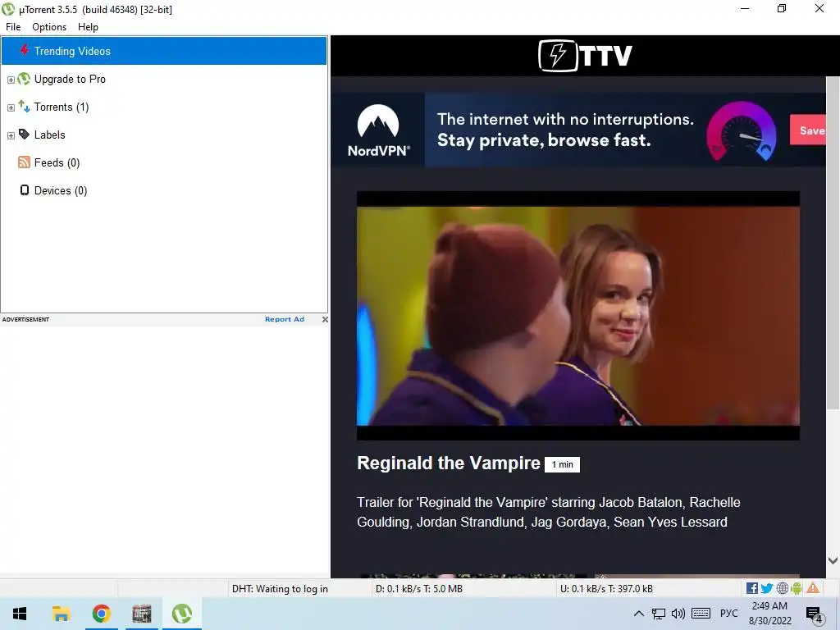Viewport: 840px width, 630px height.
Task: Click the RSS Feeds icon
Action: pos(24,162)
